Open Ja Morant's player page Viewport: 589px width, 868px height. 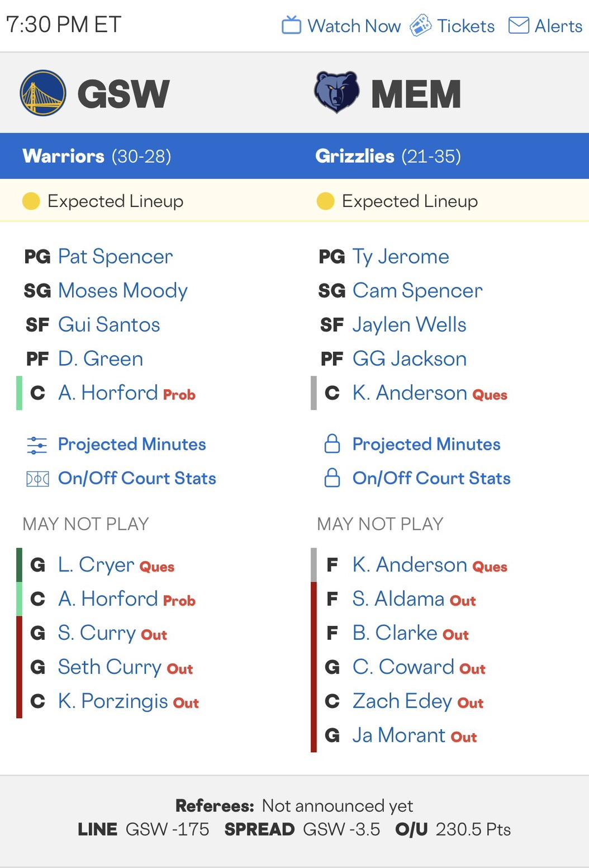[398, 735]
